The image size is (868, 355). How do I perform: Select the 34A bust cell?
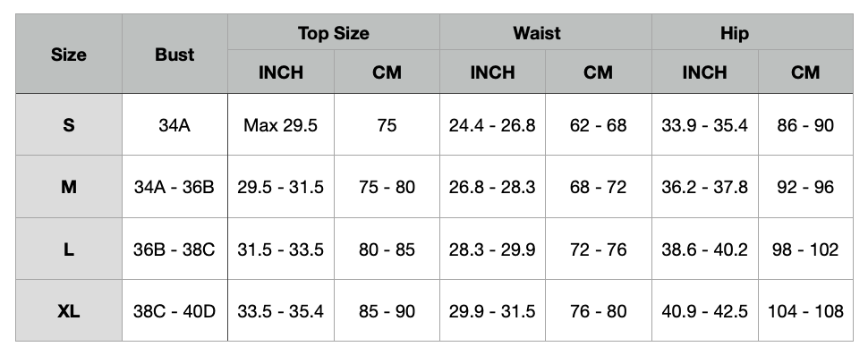[x=174, y=125]
